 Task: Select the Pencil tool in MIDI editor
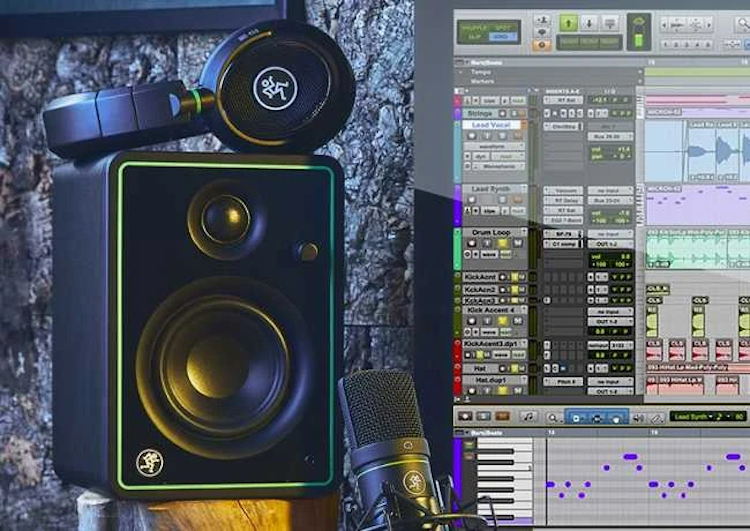tap(658, 416)
